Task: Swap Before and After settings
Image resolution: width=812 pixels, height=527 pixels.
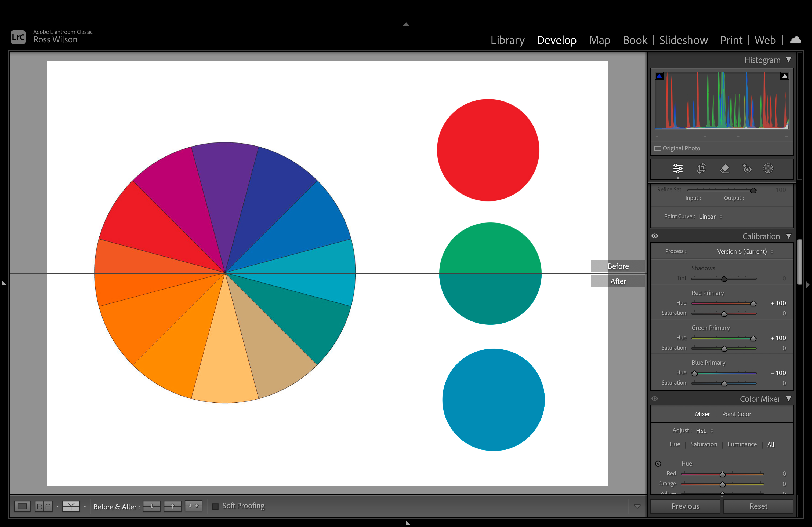Action: (193, 506)
